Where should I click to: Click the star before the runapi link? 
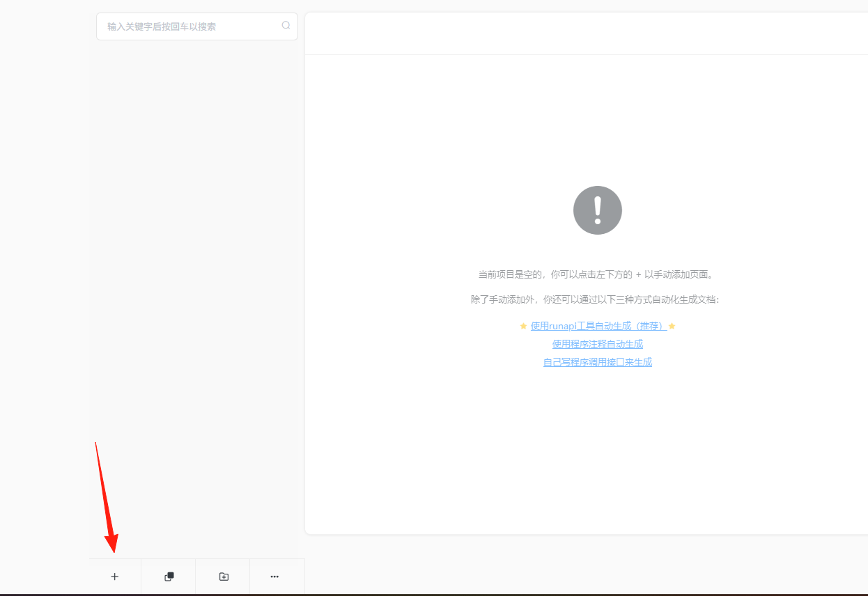(x=524, y=326)
